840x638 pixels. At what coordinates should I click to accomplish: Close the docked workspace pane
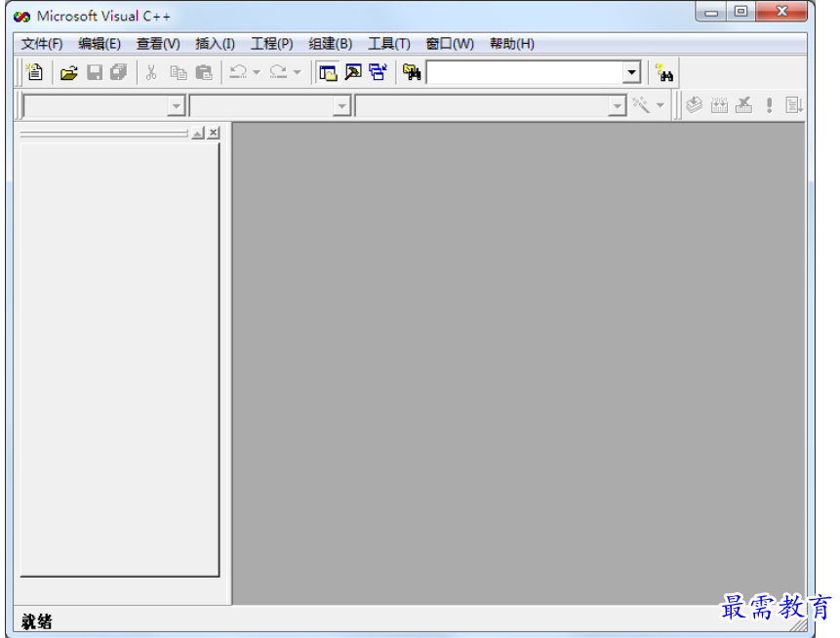(x=214, y=133)
